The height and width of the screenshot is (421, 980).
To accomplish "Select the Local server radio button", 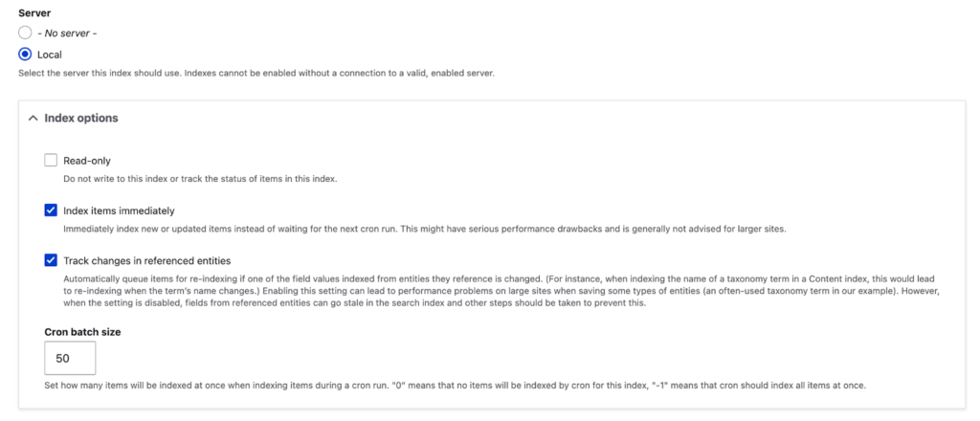I will 25,55.
